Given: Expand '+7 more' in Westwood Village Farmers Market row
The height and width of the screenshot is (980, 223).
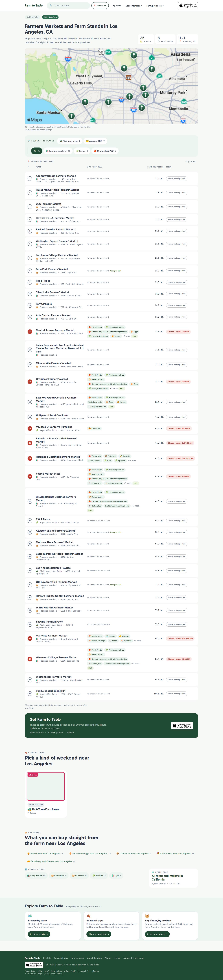Looking at the screenshot, I should [x=135, y=663].
